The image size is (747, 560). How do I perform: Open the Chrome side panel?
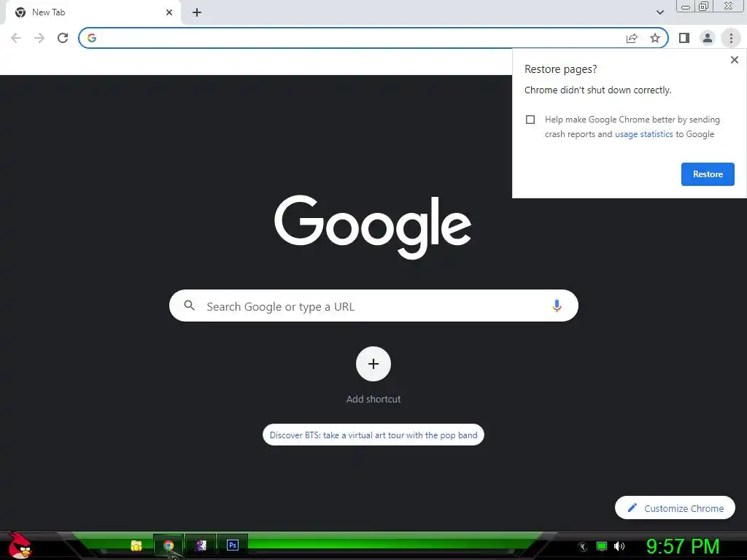[x=684, y=38]
